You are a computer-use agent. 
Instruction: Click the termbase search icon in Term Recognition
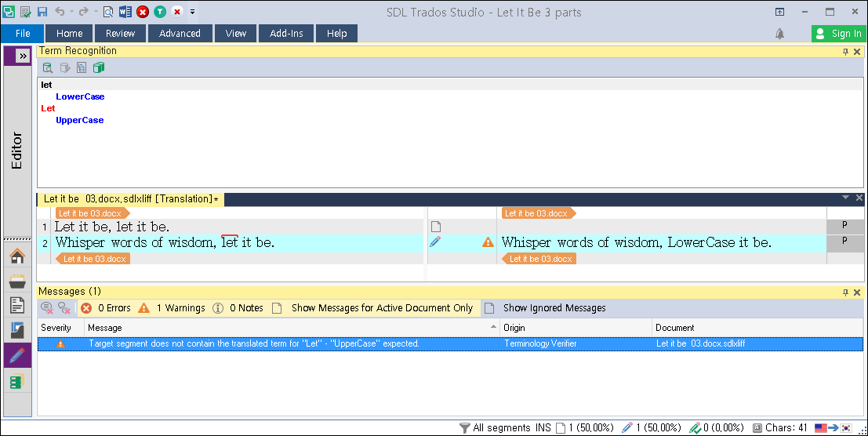point(48,67)
